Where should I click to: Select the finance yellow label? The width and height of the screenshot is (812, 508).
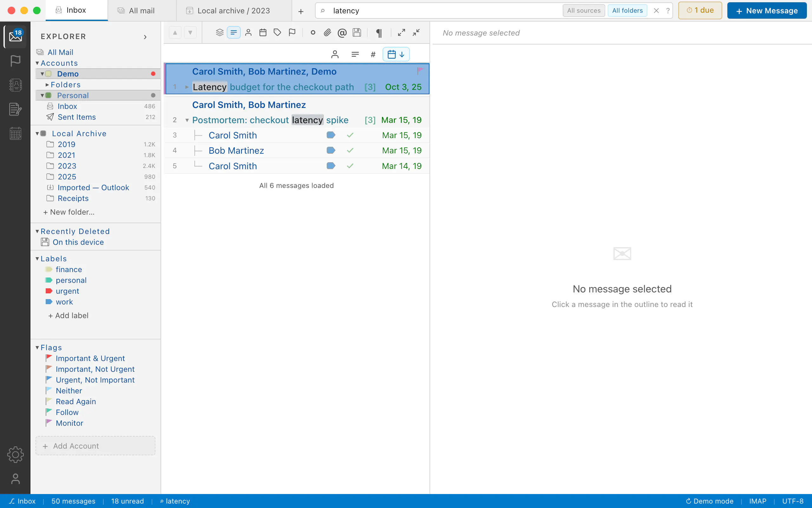click(69, 270)
